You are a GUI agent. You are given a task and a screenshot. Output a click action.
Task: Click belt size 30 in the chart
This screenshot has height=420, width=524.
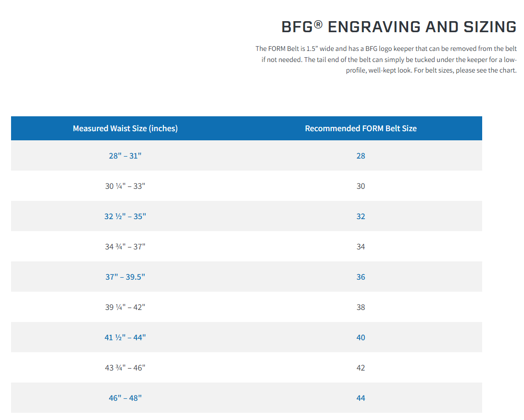361,186
